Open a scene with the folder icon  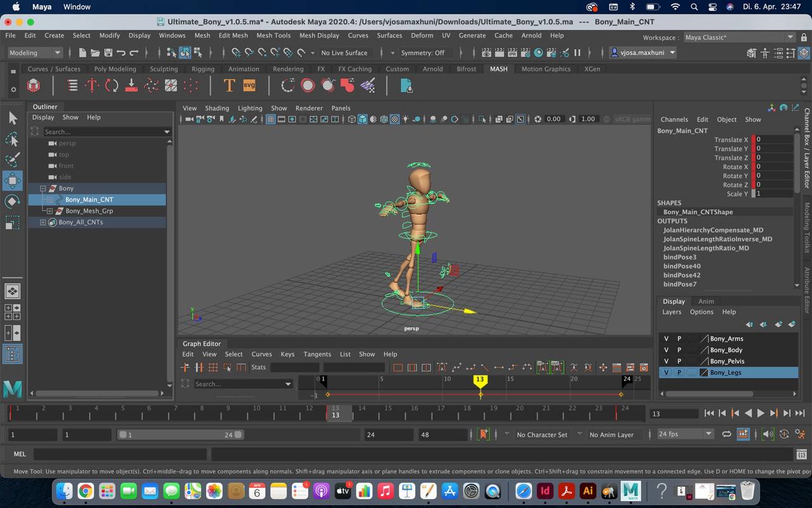(x=95, y=53)
